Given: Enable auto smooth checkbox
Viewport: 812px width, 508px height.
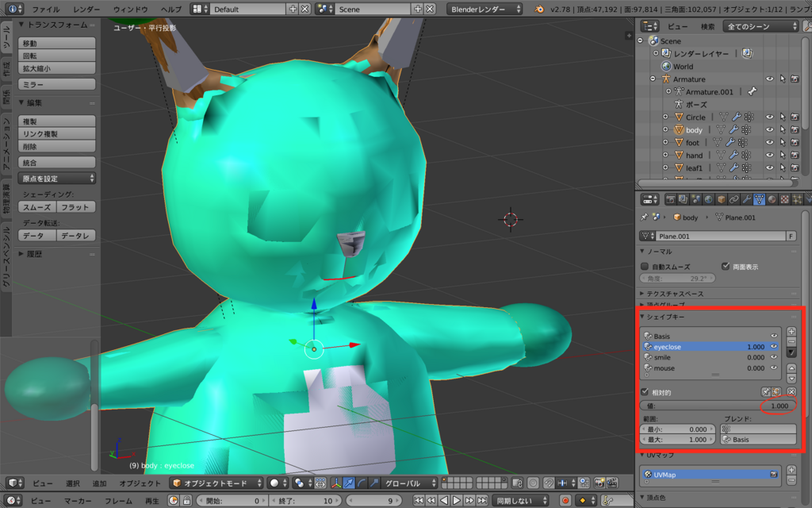Looking at the screenshot, I should [x=645, y=267].
